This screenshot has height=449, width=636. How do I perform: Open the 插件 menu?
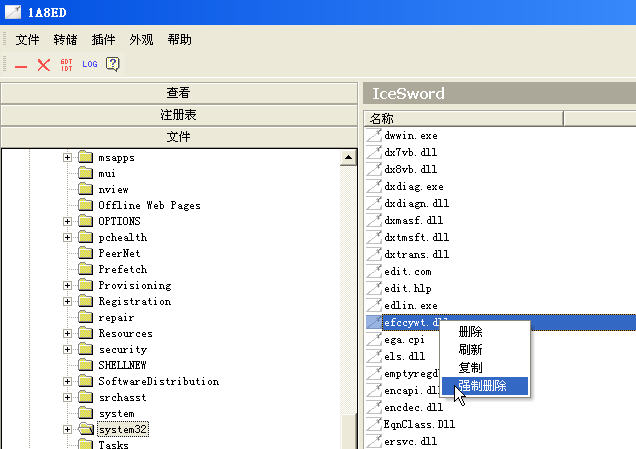pos(103,40)
